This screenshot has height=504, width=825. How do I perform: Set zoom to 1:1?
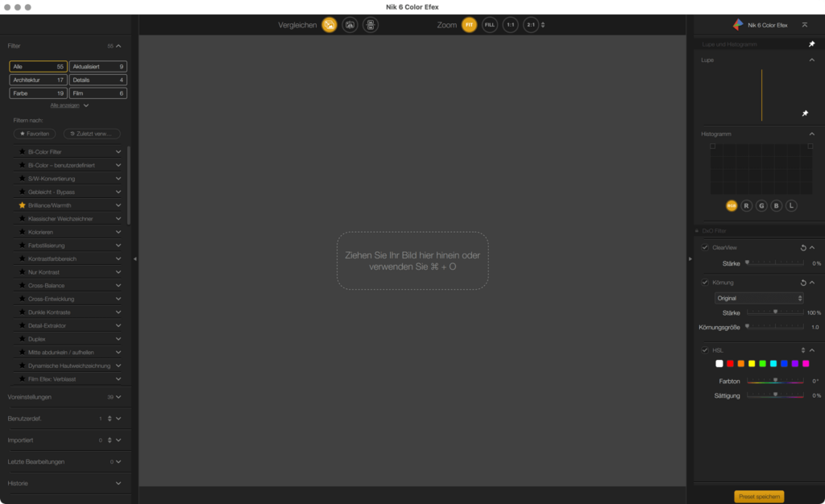[x=510, y=25]
